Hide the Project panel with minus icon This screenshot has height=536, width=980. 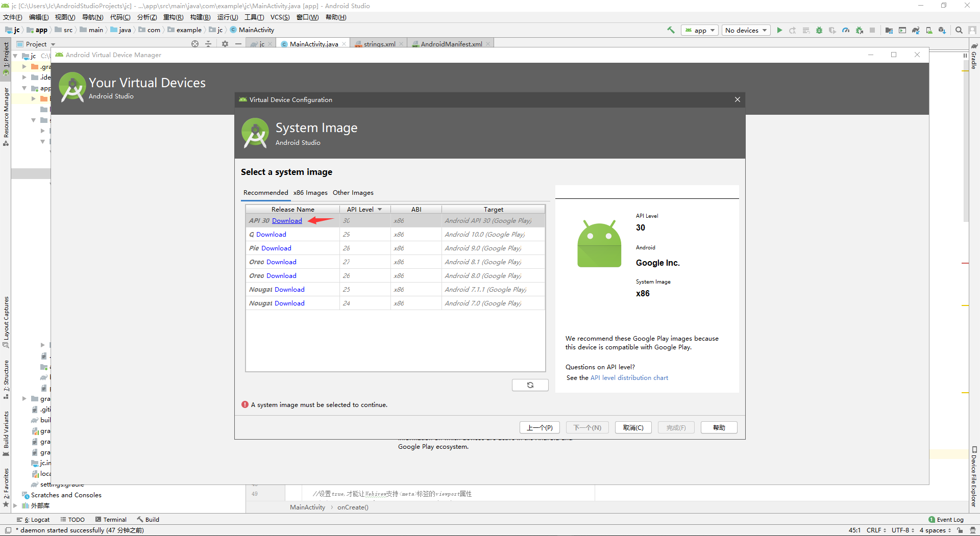[238, 44]
